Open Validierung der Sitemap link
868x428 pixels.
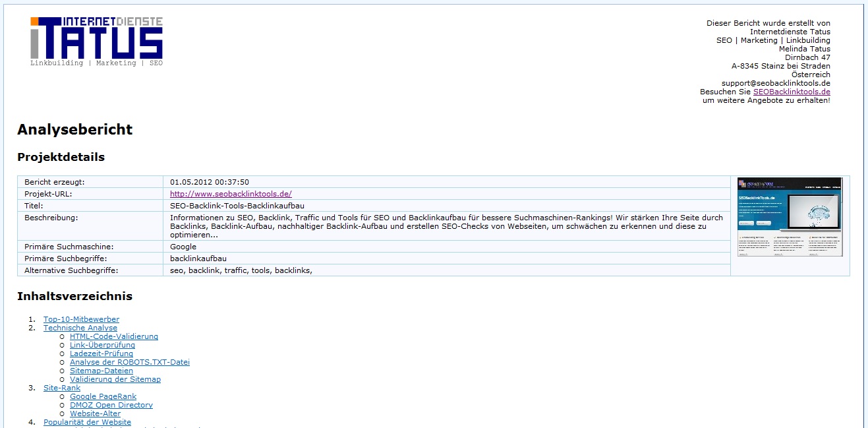115,379
